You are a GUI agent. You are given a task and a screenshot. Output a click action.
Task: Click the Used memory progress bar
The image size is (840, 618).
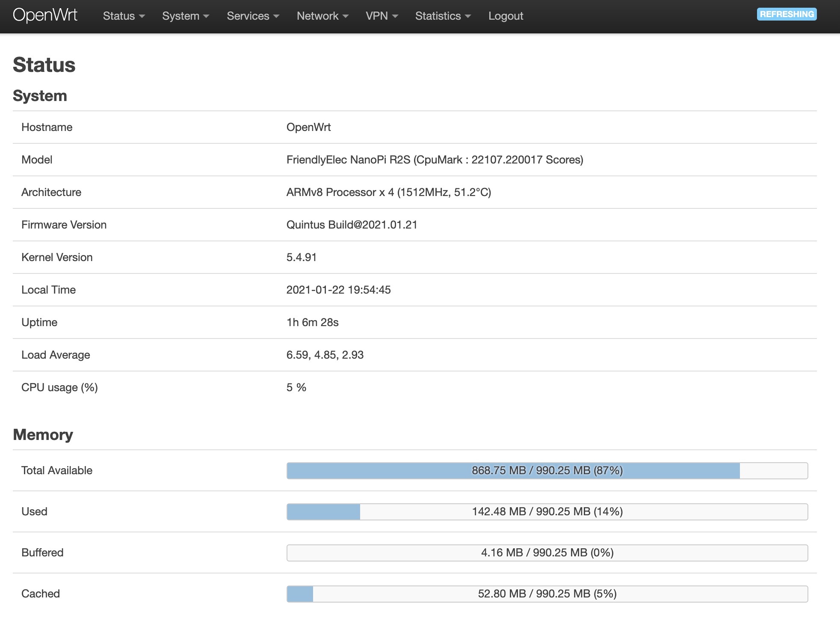point(547,511)
